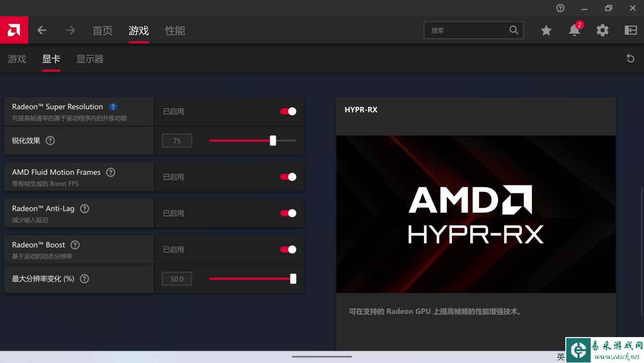This screenshot has width=644, height=363.
Task: Reset graphics settings with the undo arrow
Action: tap(630, 58)
